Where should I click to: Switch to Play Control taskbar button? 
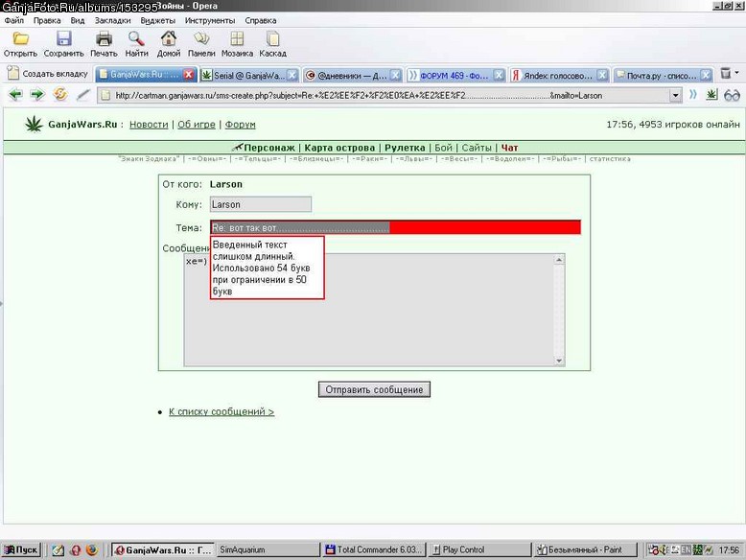480,549
